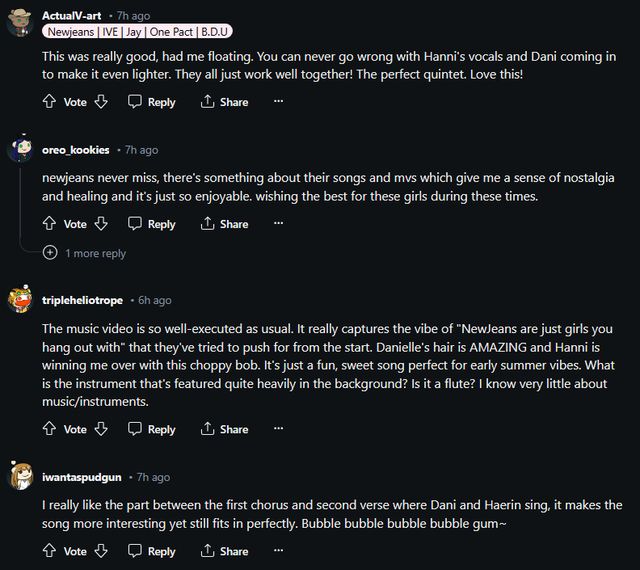The height and width of the screenshot is (570, 640).
Task: Upvote tripleheliotrope's comment
Action: 50,429
